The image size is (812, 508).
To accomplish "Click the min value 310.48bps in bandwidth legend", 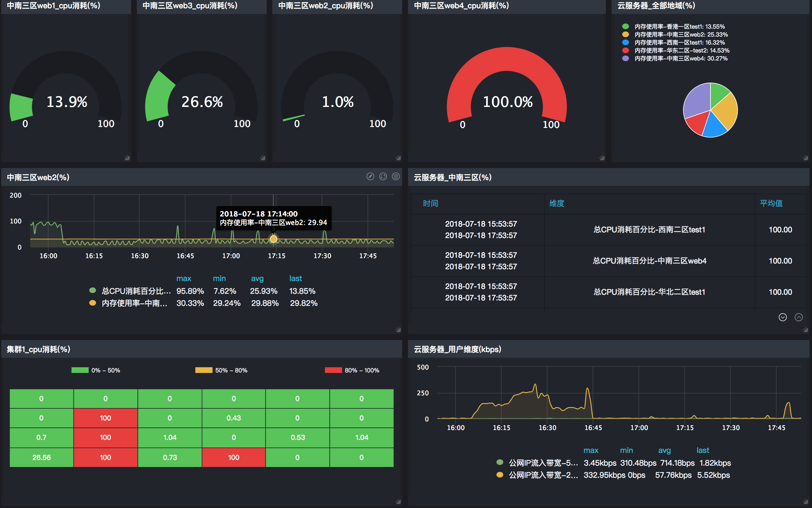I will (x=638, y=463).
